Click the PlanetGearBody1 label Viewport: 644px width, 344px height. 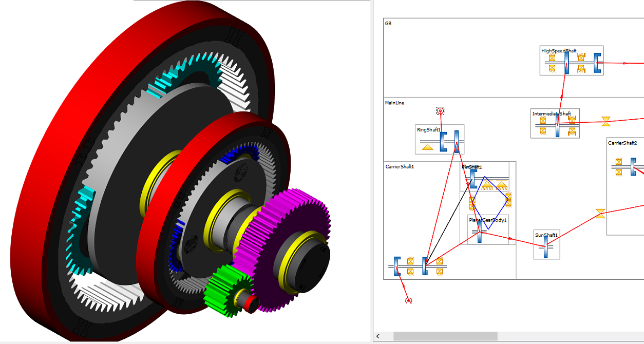click(x=488, y=220)
